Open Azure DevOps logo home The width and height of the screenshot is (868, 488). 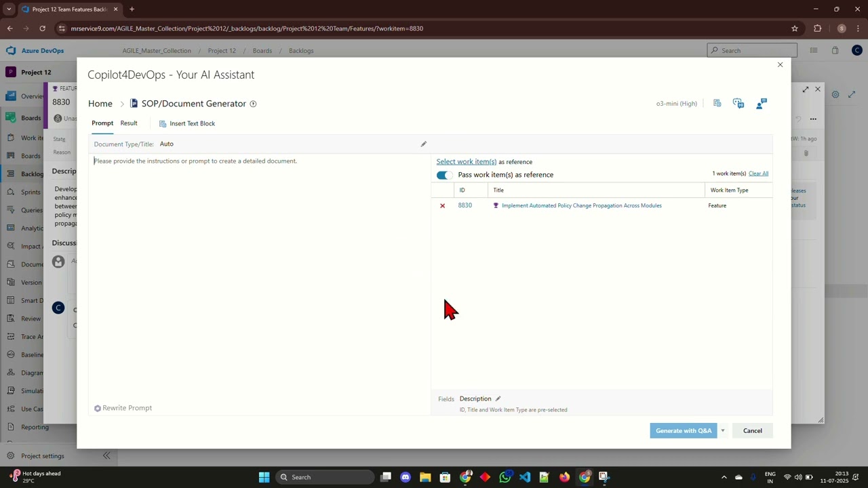pyautogui.click(x=35, y=50)
